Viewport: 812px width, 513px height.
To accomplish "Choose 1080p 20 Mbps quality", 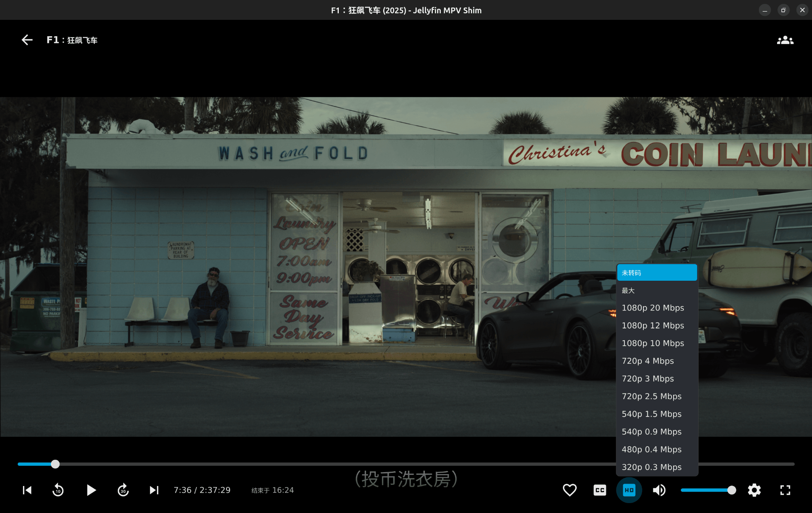I will pyautogui.click(x=657, y=308).
